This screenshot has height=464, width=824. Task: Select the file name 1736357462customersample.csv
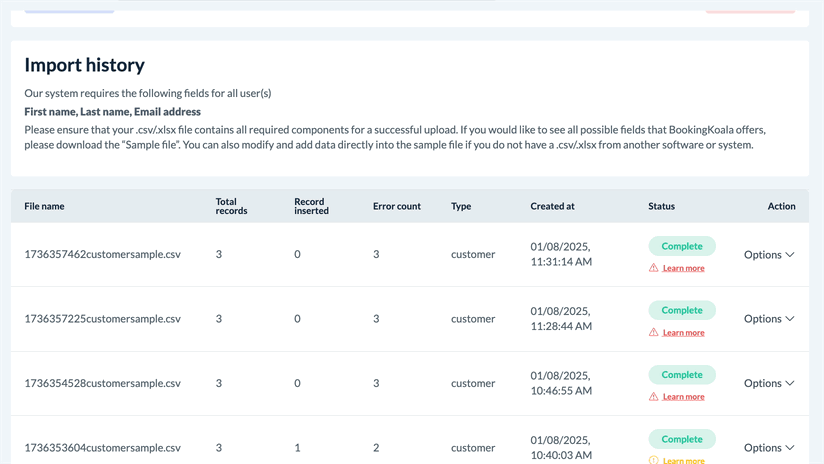click(102, 255)
